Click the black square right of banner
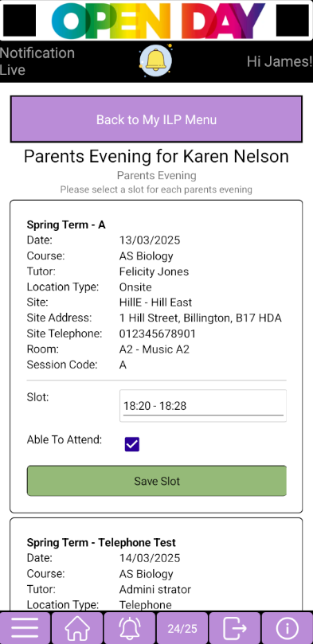Image resolution: width=313 pixels, height=644 pixels. [x=292, y=20]
